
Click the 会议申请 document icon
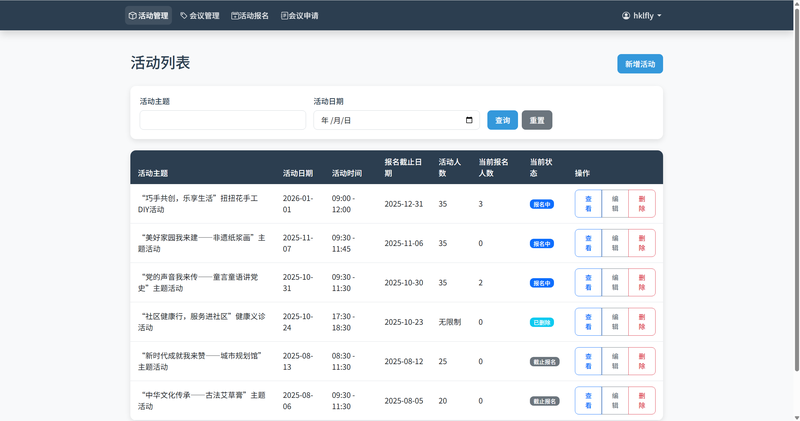point(285,16)
